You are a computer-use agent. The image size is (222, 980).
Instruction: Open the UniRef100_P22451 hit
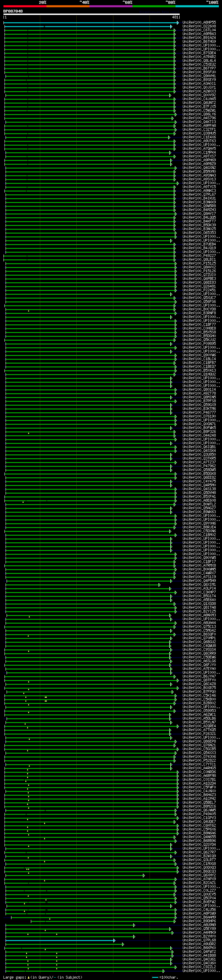coord(199,290)
